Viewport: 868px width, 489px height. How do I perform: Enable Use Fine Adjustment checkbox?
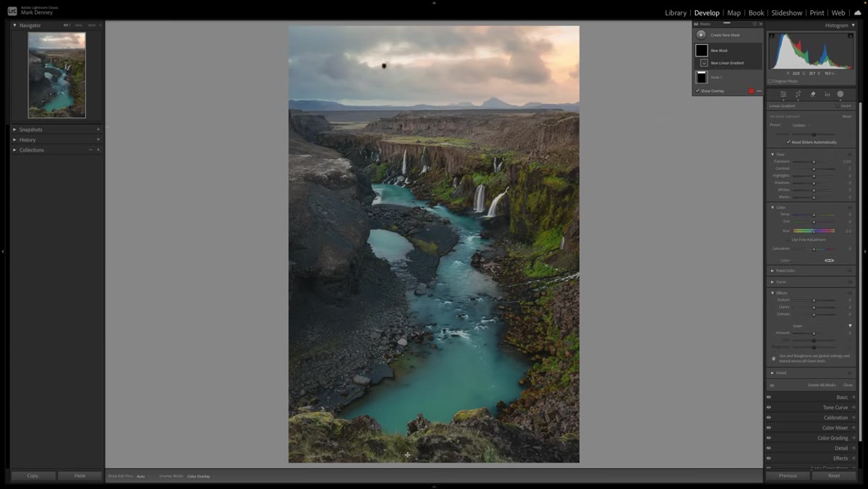coord(788,239)
